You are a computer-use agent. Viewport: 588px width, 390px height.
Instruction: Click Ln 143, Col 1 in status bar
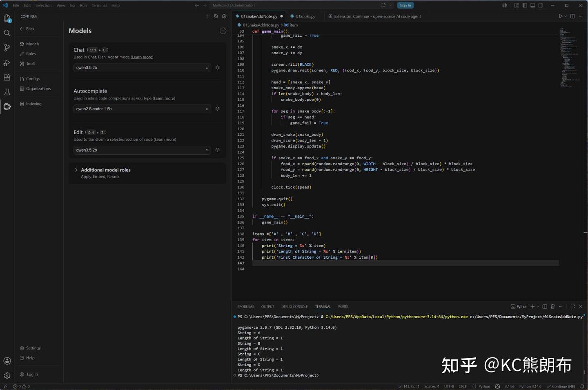click(409, 386)
